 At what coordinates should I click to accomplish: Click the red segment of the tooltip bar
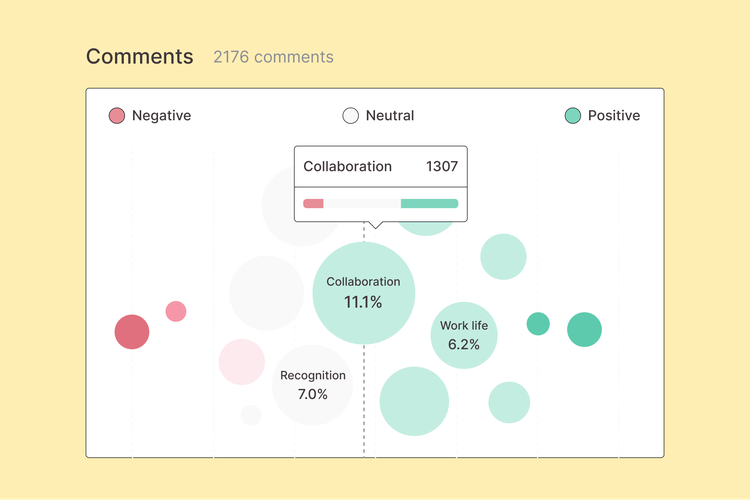point(313,203)
